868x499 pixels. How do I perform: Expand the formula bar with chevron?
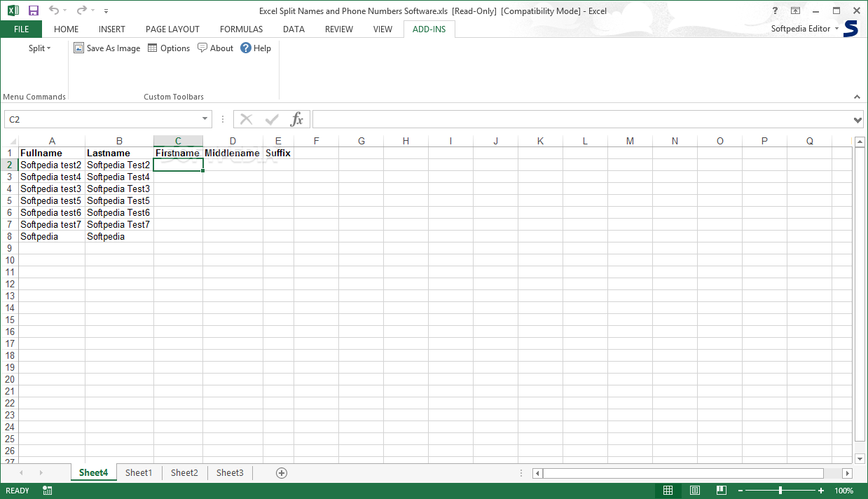click(x=858, y=120)
